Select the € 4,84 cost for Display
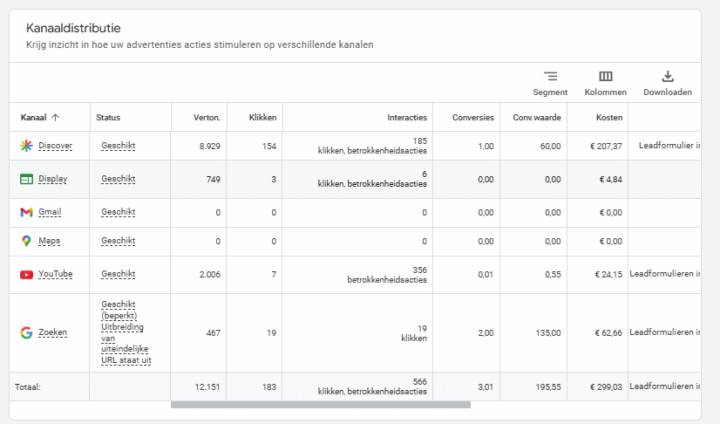 [x=611, y=179]
